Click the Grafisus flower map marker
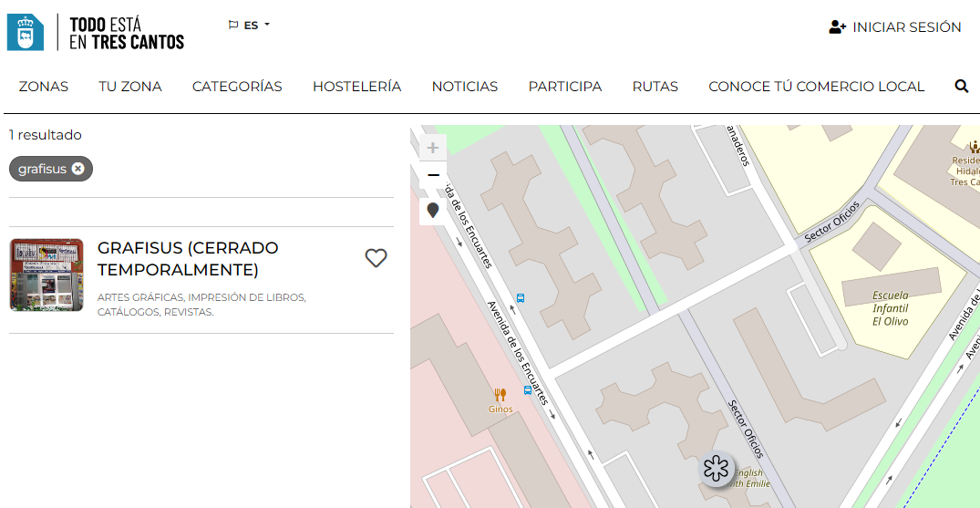980x508 pixels. click(717, 469)
